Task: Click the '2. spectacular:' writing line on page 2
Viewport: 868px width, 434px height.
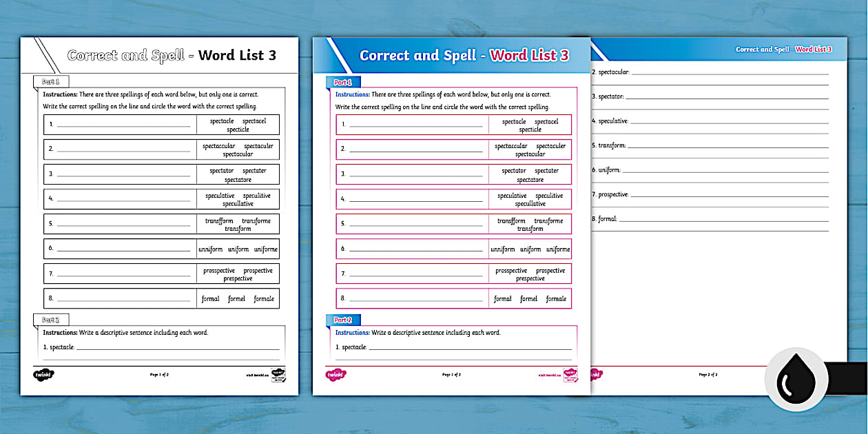Action: pos(729,72)
